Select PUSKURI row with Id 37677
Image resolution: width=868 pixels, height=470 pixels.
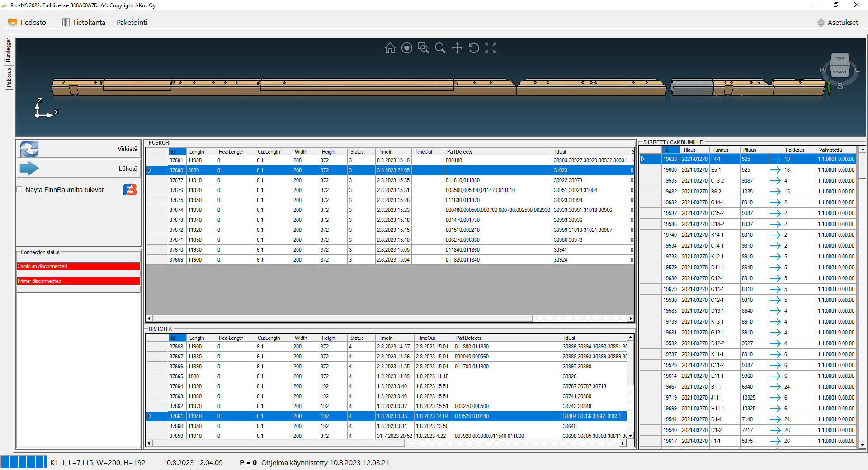(x=176, y=180)
